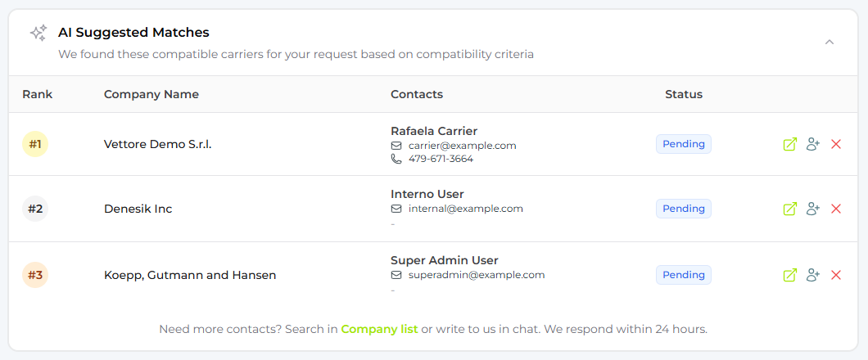Click email carrier@example.com
Screen dimensions: 868x360
[x=462, y=146]
